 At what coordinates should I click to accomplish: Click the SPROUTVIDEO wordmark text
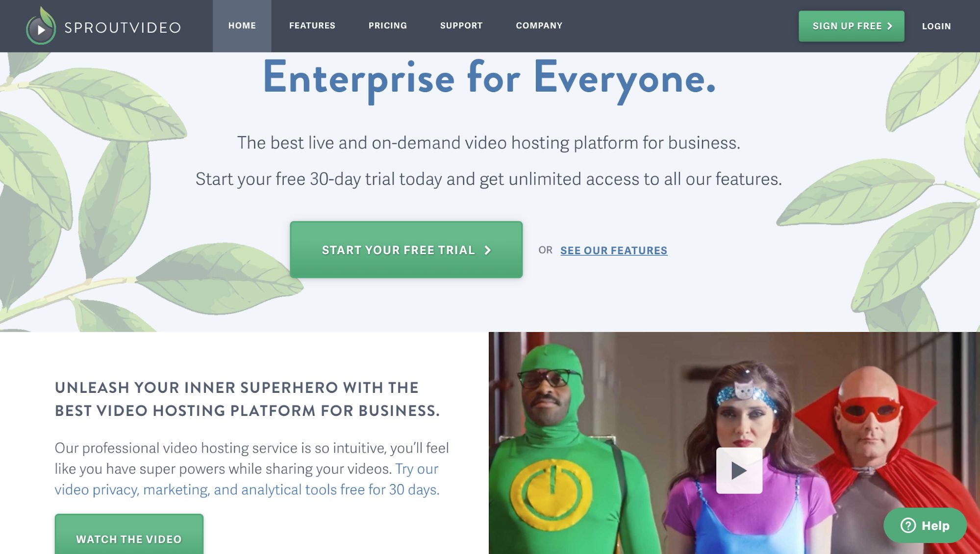(x=123, y=28)
